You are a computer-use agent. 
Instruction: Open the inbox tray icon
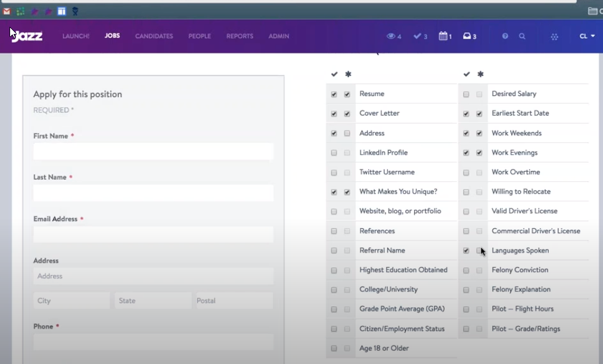(x=467, y=36)
